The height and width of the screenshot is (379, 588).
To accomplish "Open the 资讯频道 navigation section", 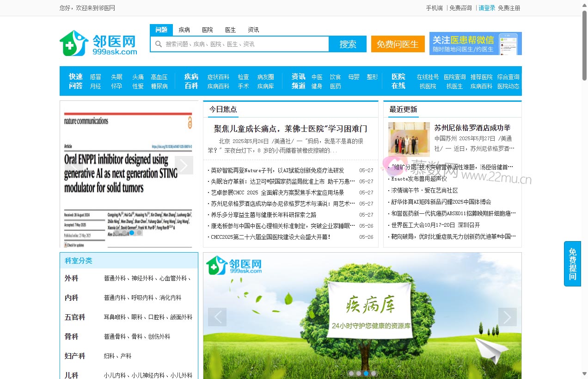I will coord(298,81).
